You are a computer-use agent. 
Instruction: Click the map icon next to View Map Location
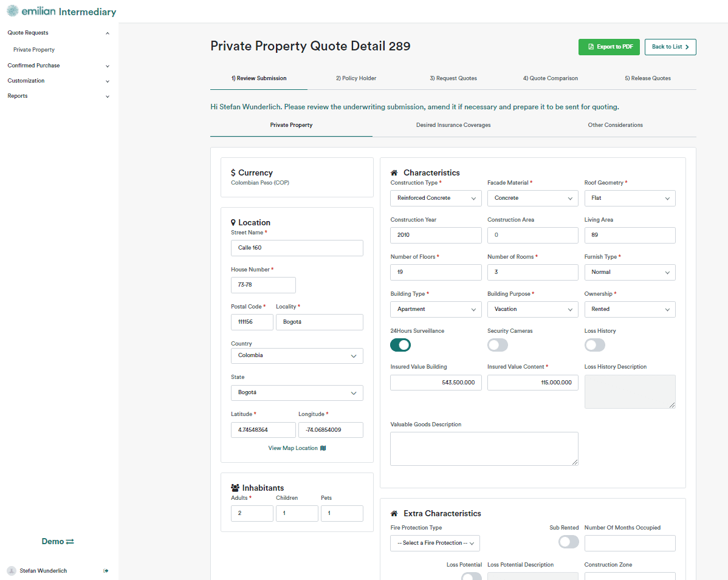click(x=323, y=448)
